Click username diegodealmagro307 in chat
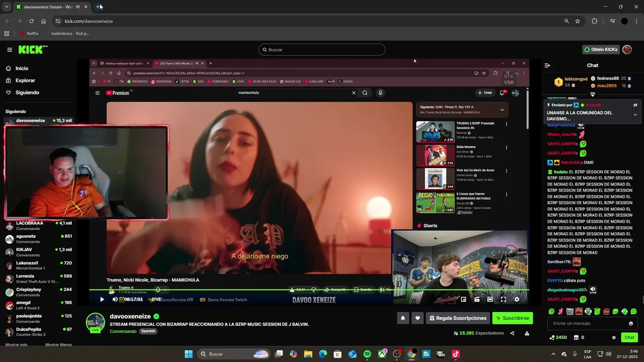The height and width of the screenshot is (362, 644). [x=567, y=290]
